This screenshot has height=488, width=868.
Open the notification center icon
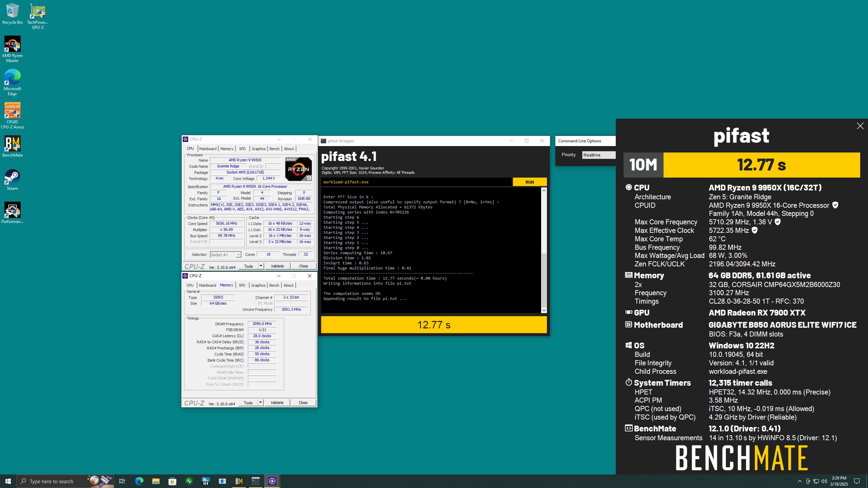[x=857, y=481]
